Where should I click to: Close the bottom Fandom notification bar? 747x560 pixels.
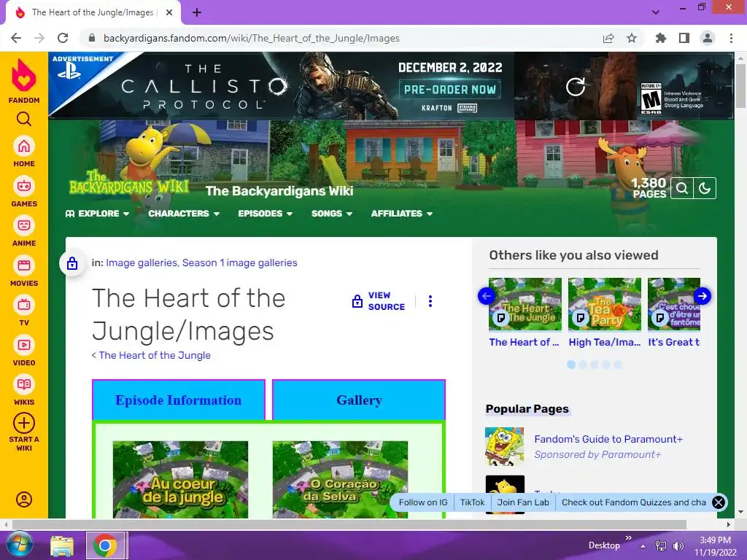pyautogui.click(x=719, y=502)
